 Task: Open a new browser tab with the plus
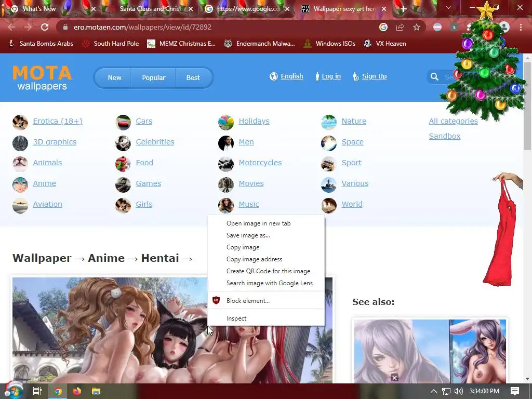point(403,9)
